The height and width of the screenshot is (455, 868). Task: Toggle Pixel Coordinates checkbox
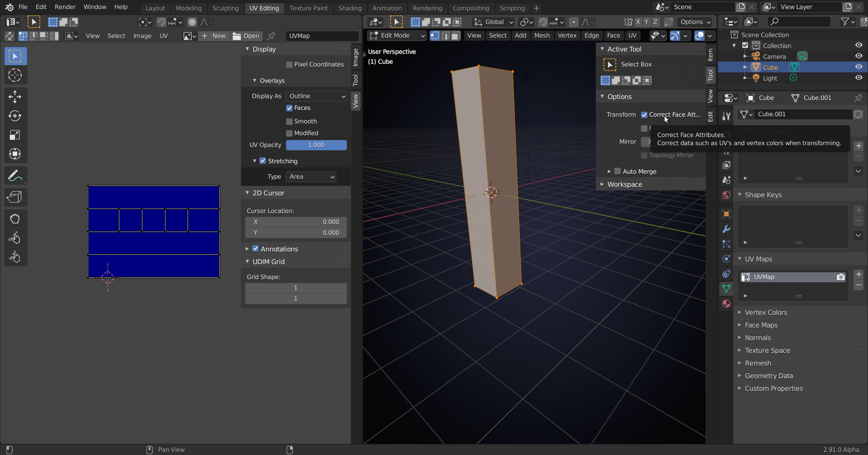click(x=289, y=65)
